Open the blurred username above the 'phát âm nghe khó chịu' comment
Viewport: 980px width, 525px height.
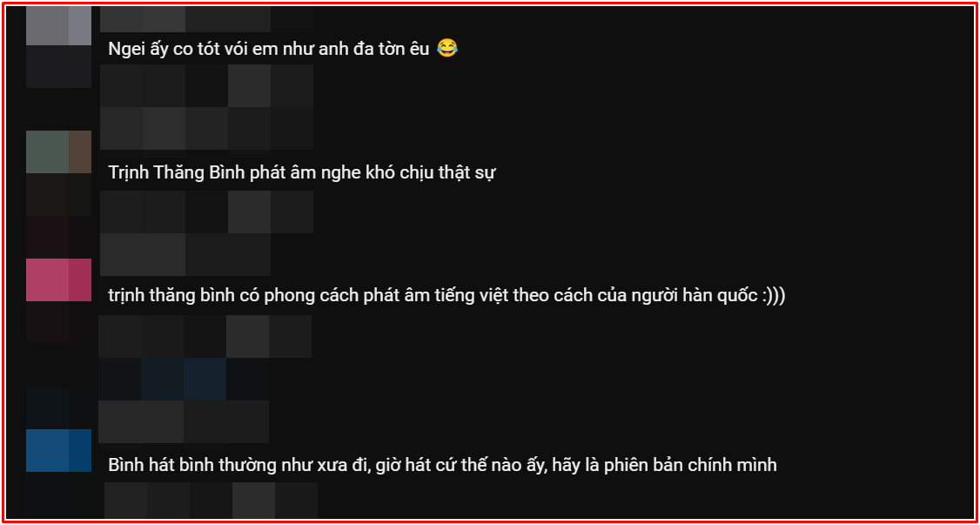click(x=206, y=128)
